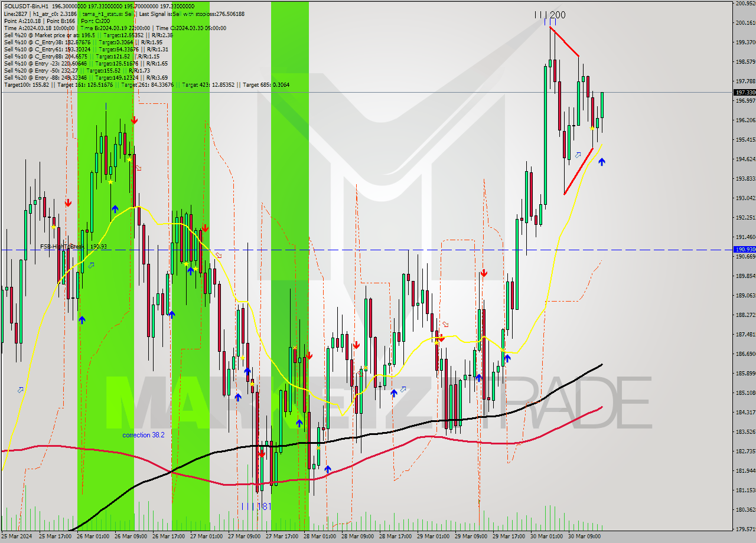Image resolution: width=756 pixels, height=543 pixels.
Task: Click the 196.200 price axis label
Action: 745,120
